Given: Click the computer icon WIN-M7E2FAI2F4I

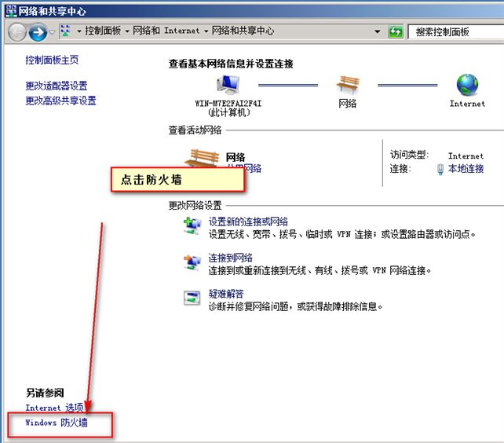Looking at the screenshot, I should (x=228, y=85).
